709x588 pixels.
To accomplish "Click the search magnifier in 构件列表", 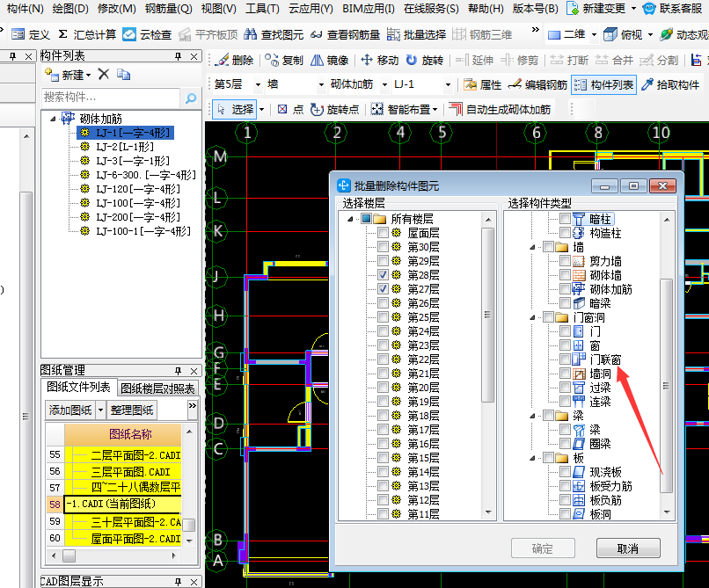I will (191, 98).
